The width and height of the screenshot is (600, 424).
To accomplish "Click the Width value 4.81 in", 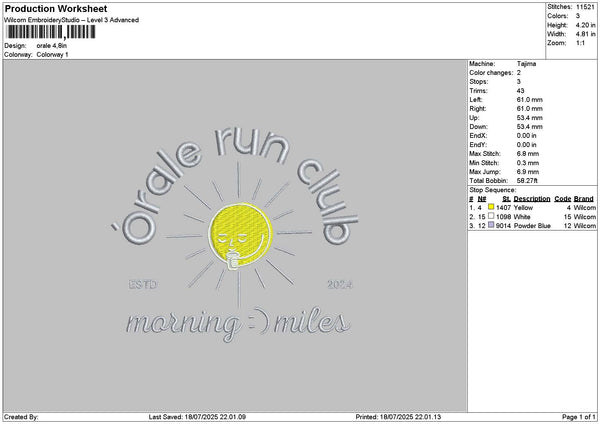I will pyautogui.click(x=585, y=34).
